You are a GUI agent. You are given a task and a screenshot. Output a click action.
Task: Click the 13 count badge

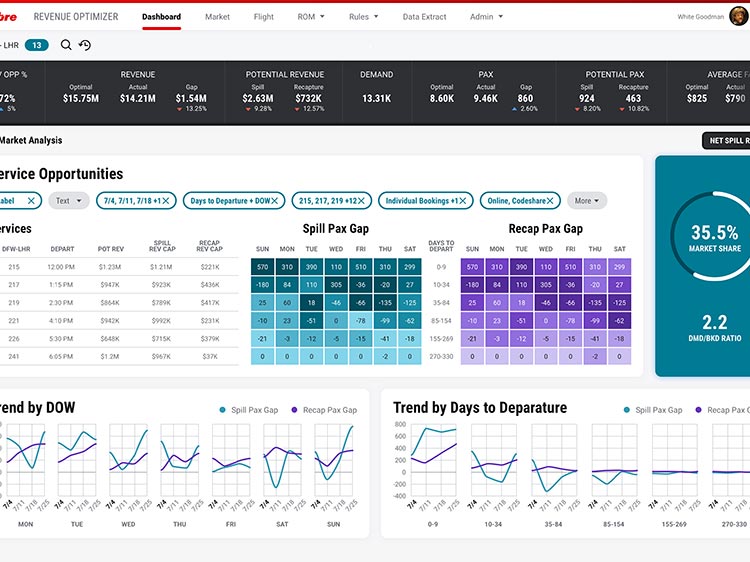click(37, 45)
